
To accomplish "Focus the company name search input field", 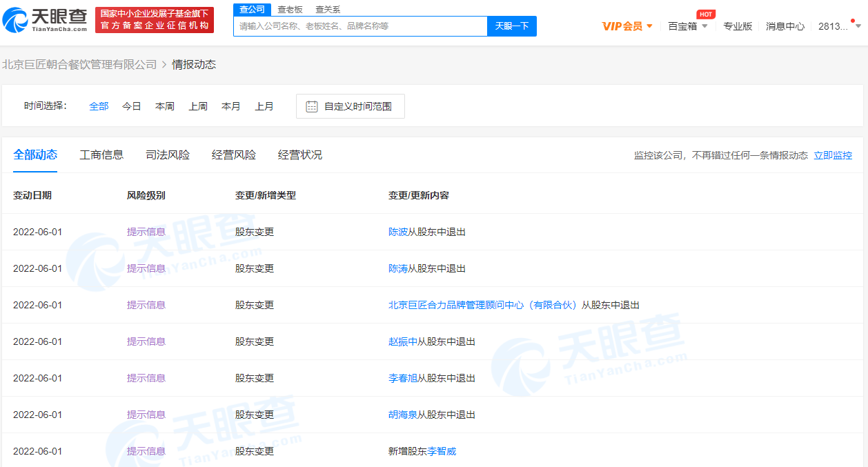I will tap(360, 26).
